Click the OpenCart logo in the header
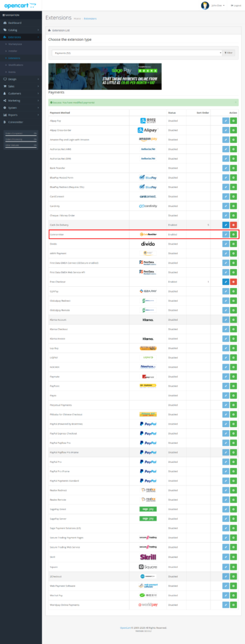Screen dimensions: 245x644 point(20,5)
